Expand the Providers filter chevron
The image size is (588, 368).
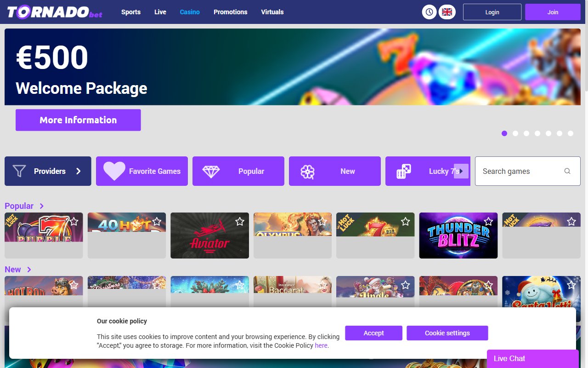(79, 171)
